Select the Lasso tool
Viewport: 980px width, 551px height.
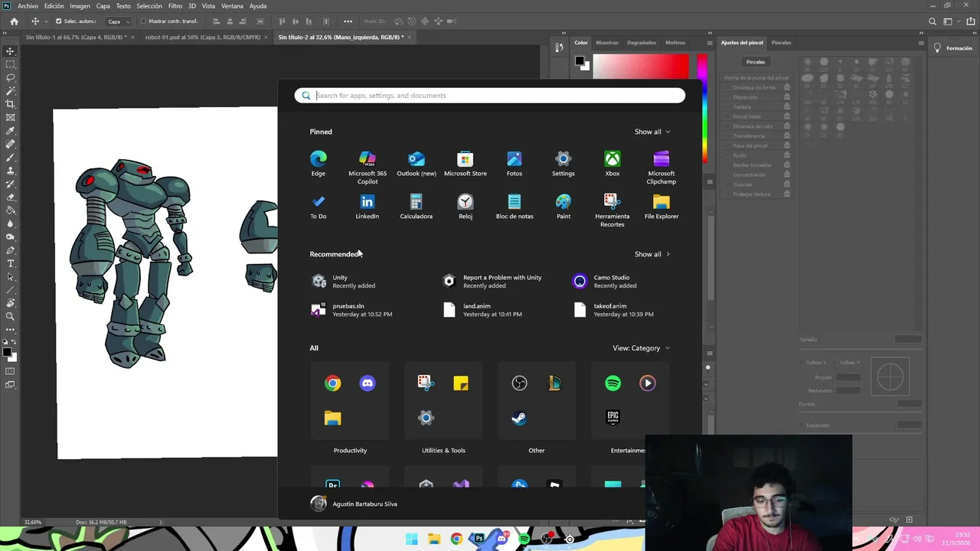coord(10,77)
